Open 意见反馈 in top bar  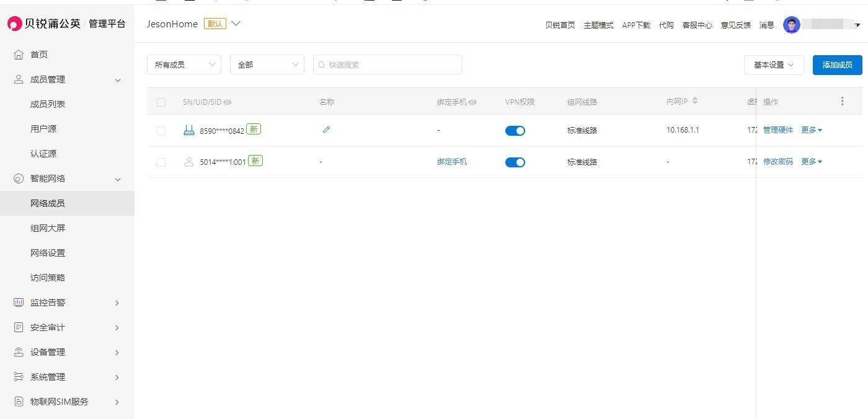tap(735, 25)
